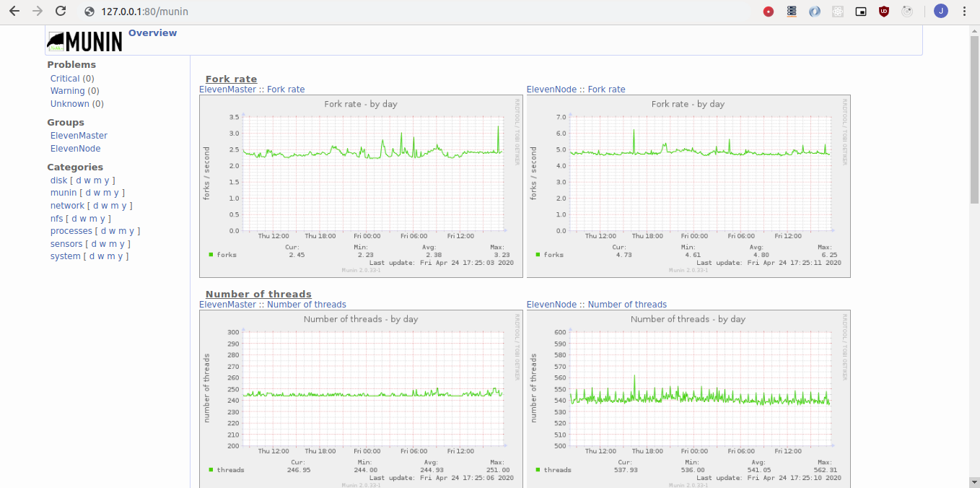This screenshot has height=488, width=980.
Task: Show Critical problems list
Action: pos(65,79)
